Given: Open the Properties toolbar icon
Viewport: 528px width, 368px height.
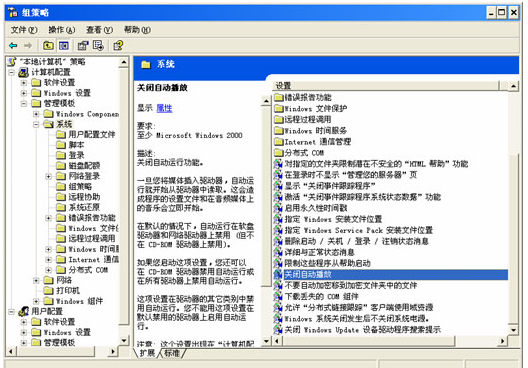Looking at the screenshot, I should point(83,45).
